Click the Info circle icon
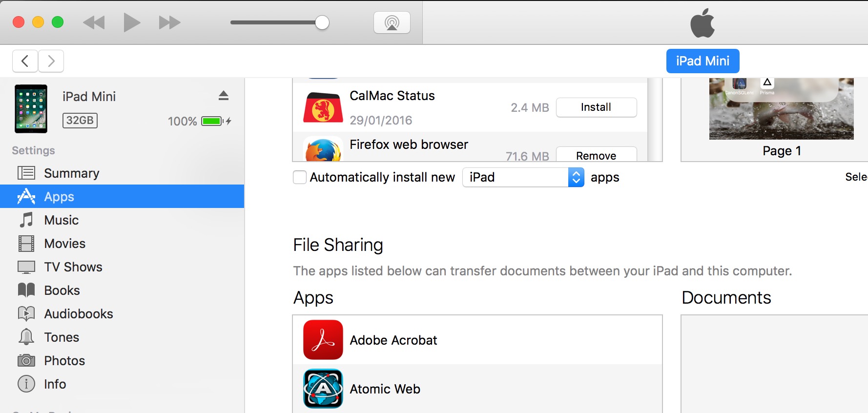Screen dimensions: 868x413 [x=26, y=384]
